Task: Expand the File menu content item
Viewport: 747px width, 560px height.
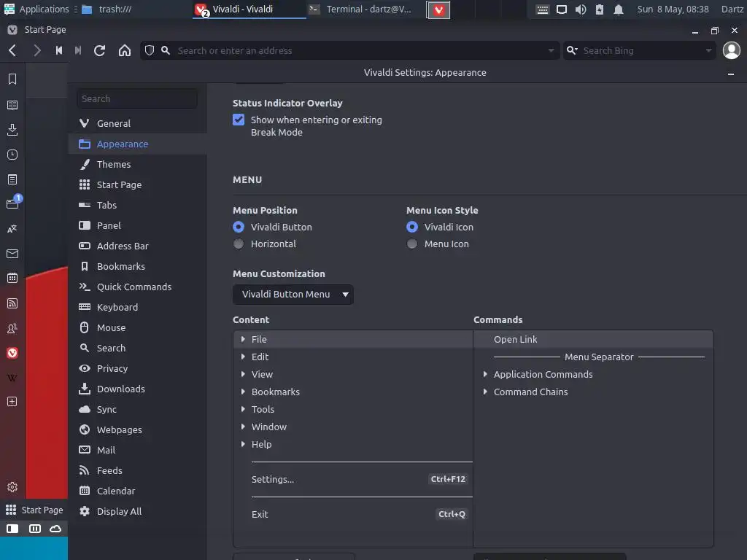Action: 243,339
